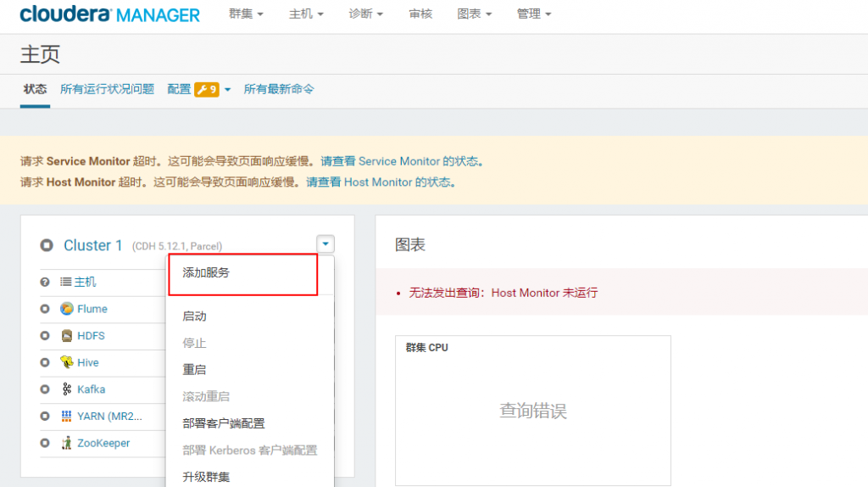Click the Cluster 1 status icon

[47, 245]
